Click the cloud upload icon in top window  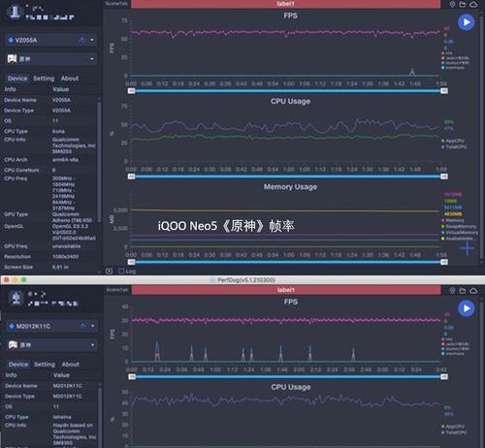pyautogui.click(x=473, y=4)
